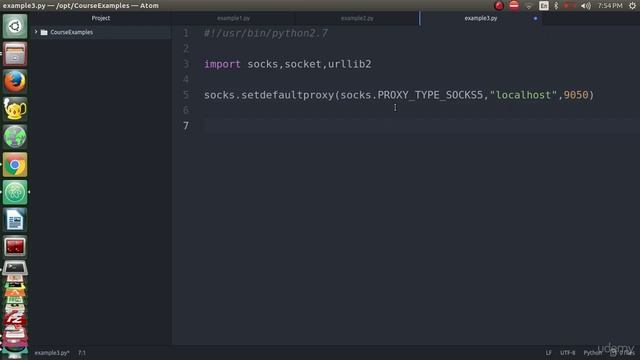
Task: Select the CourseExamples project folder
Action: coord(71,32)
